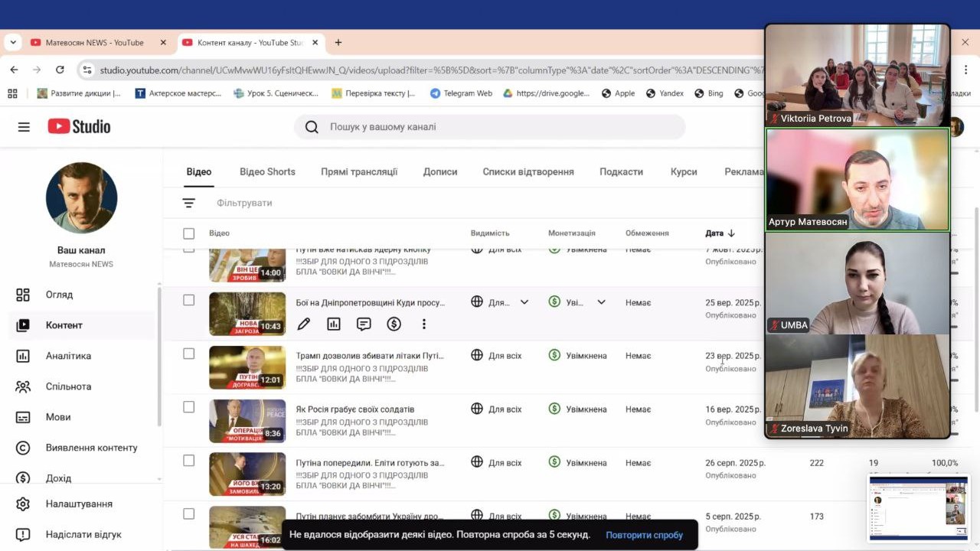This screenshot has height=551, width=980.
Task: Click the Повторити спробу retry button
Action: coord(644,535)
